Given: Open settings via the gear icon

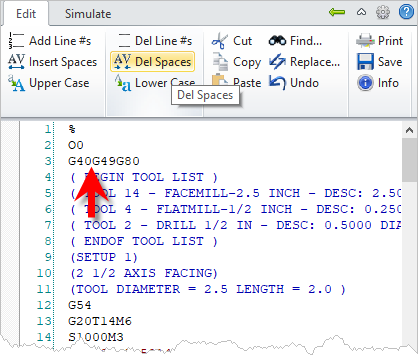Looking at the screenshot, I should pos(383,12).
